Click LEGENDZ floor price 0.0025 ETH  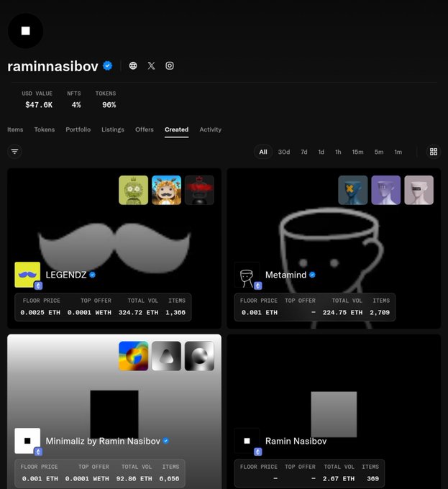pyautogui.click(x=40, y=313)
